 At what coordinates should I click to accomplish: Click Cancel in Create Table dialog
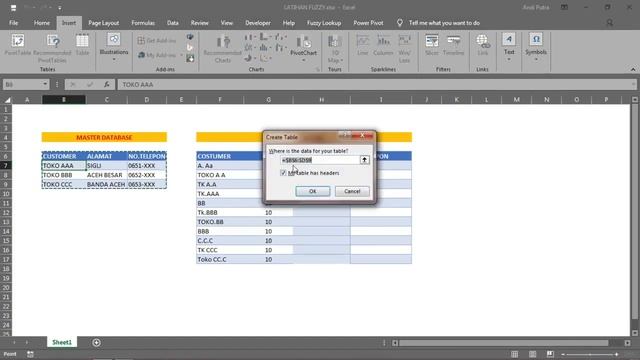pos(352,191)
